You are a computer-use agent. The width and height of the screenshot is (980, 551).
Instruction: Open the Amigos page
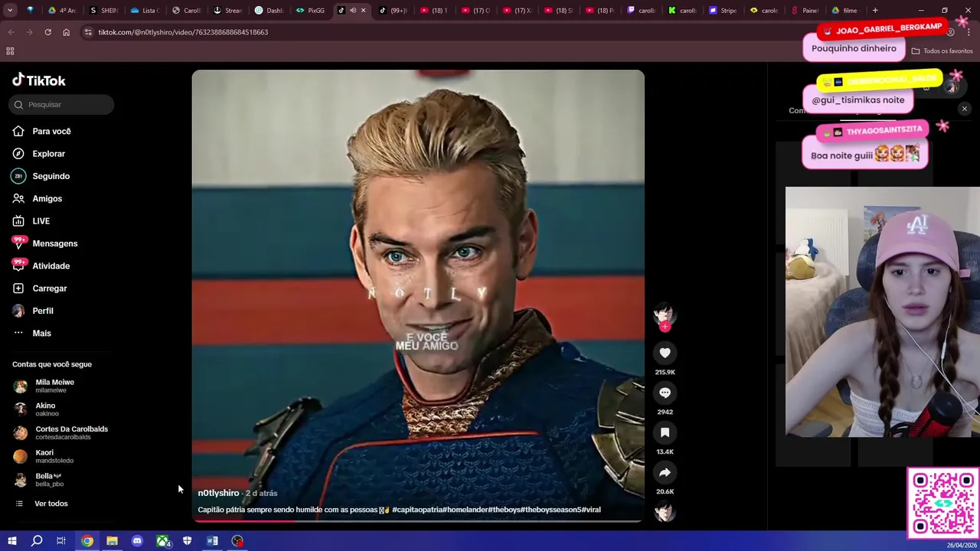tap(37, 198)
